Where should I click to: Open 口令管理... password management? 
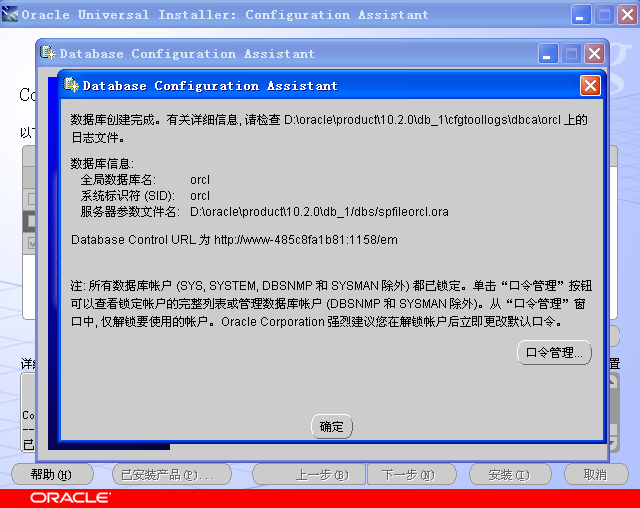pos(554,353)
